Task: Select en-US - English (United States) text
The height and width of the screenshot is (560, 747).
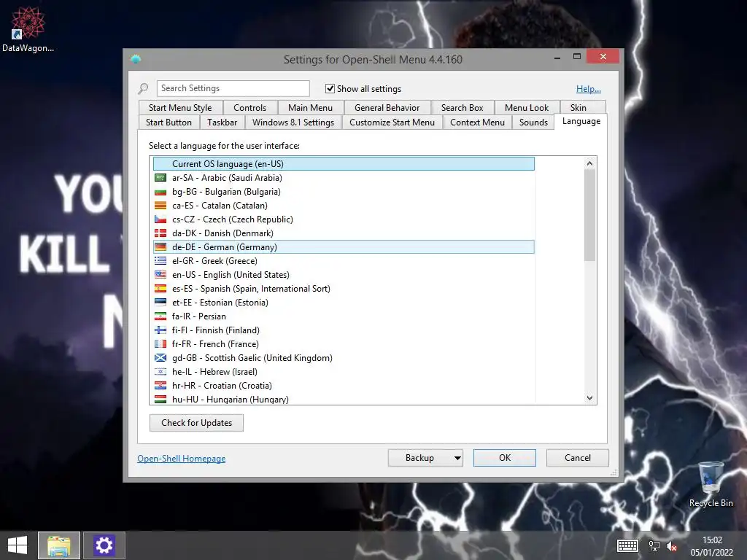Action: point(231,275)
